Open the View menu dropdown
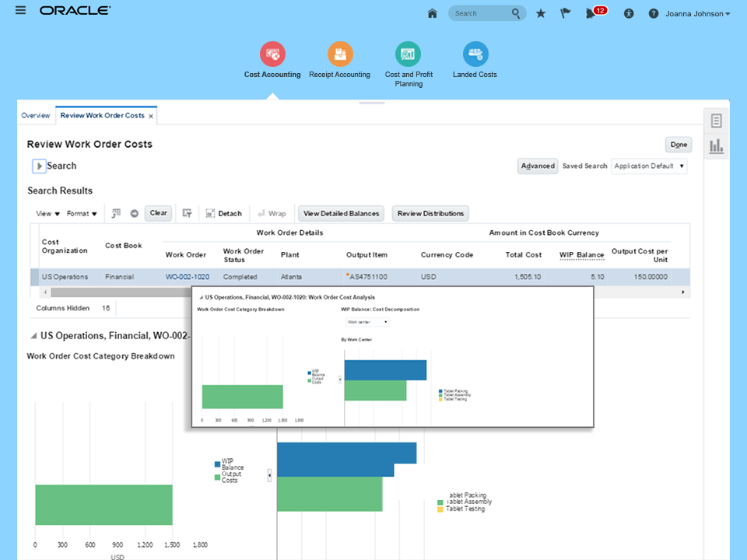The height and width of the screenshot is (560, 747). (x=47, y=213)
